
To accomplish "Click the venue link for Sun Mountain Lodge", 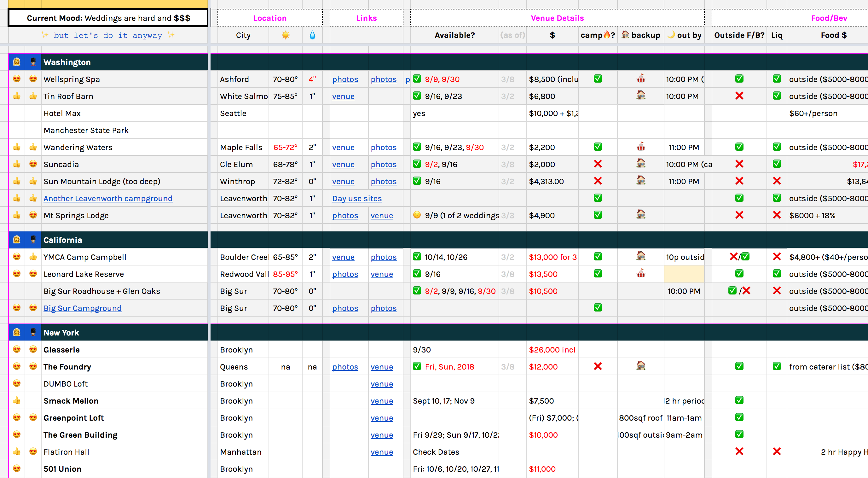I will tap(343, 181).
